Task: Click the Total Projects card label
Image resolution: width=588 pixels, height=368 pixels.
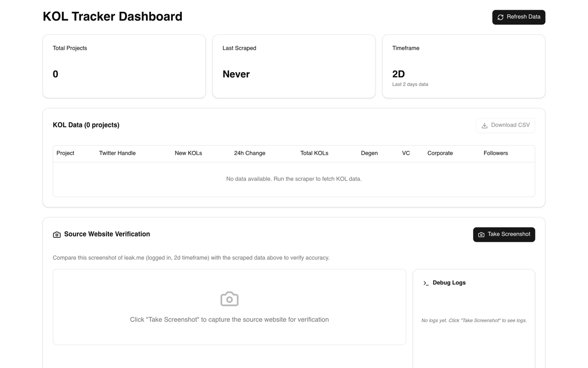Action: click(70, 48)
